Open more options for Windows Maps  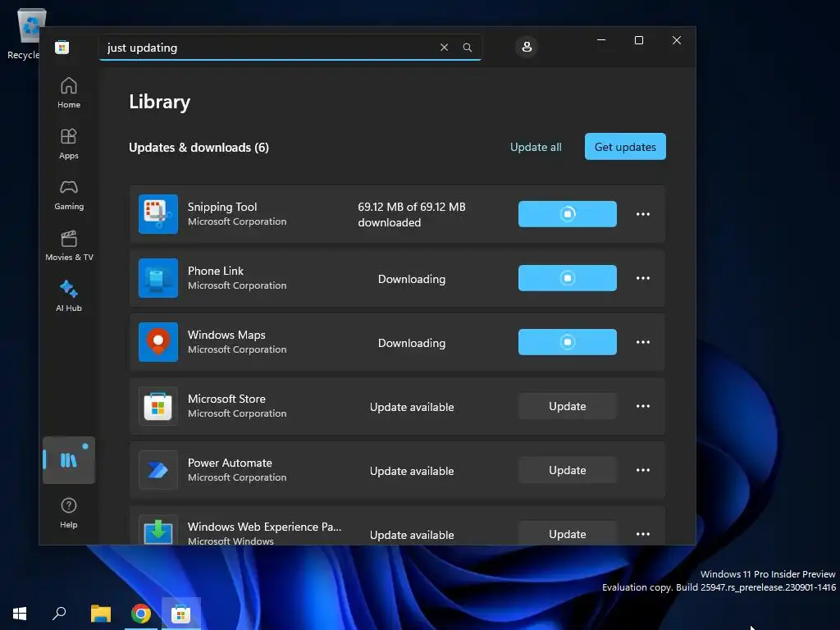643,342
